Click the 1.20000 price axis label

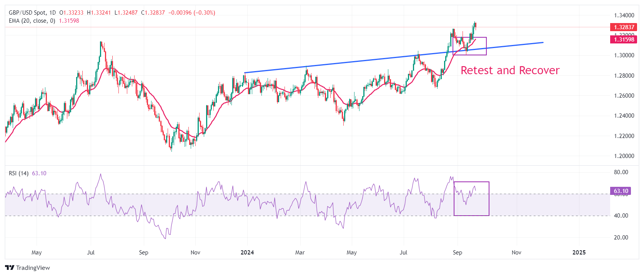pos(624,156)
